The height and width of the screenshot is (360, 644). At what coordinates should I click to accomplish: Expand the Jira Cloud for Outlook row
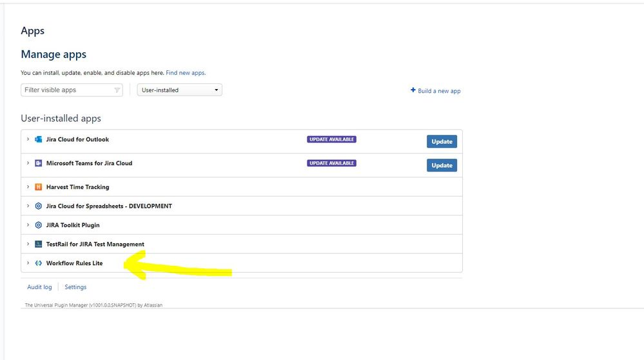(28, 139)
